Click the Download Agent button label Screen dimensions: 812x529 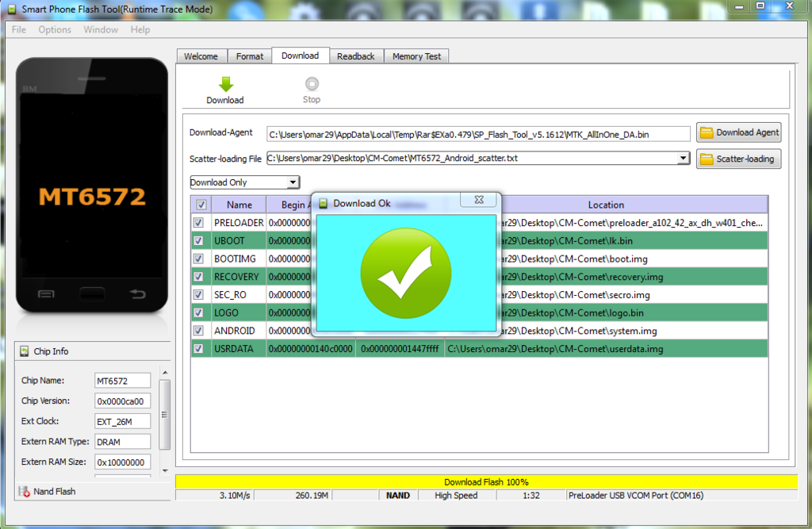(747, 132)
